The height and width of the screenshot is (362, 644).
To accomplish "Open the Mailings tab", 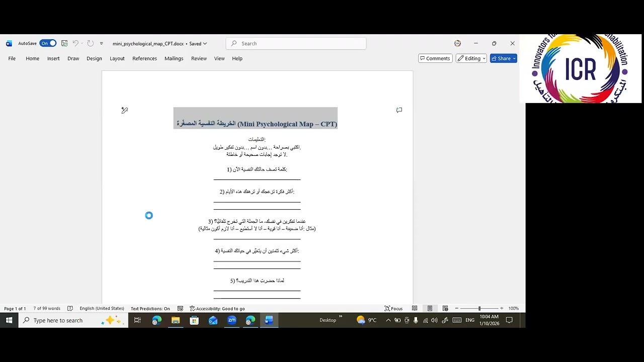I will coord(174,58).
